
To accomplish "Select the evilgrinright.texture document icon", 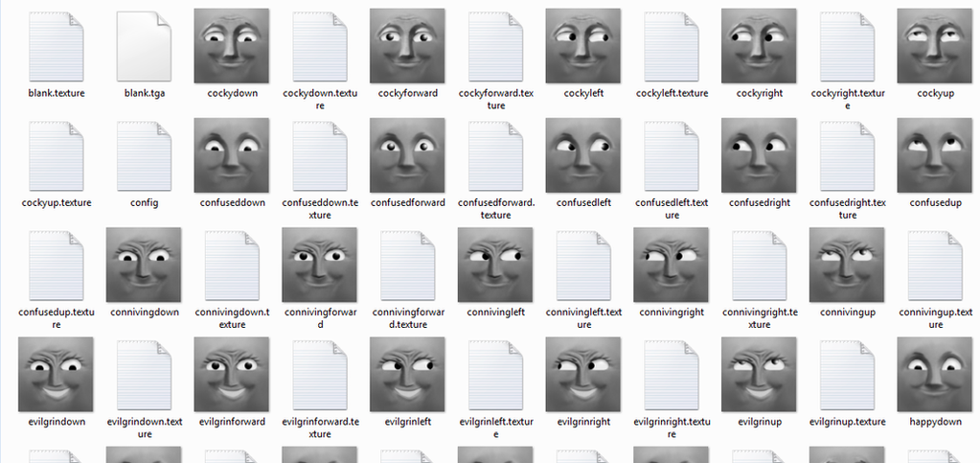I will 672,375.
